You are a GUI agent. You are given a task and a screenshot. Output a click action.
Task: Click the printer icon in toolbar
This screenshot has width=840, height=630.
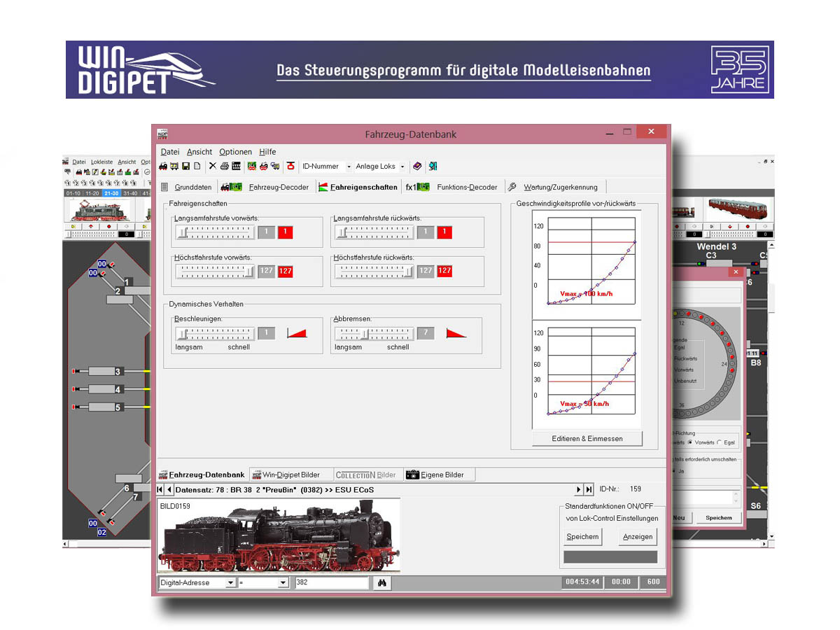tap(225, 166)
